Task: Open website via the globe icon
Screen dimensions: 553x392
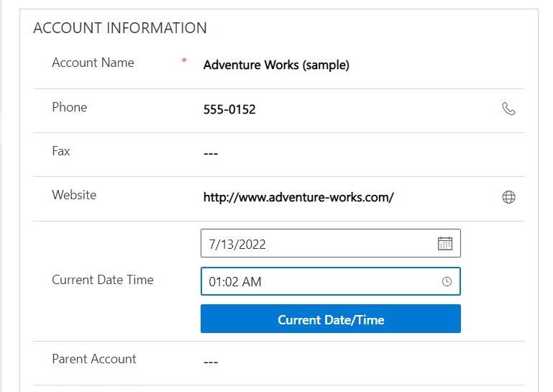Action: [x=508, y=197]
